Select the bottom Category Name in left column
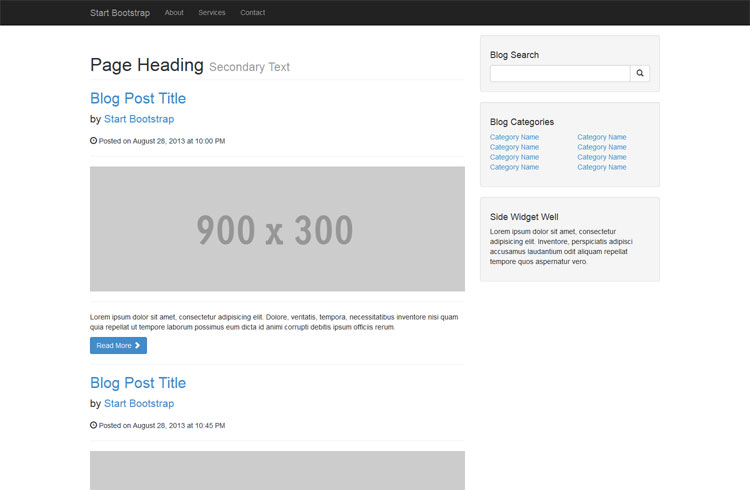This screenshot has width=750, height=490. [514, 167]
